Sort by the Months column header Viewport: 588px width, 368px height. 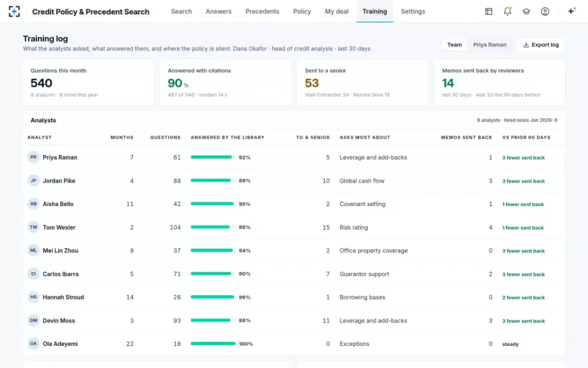pyautogui.click(x=122, y=137)
